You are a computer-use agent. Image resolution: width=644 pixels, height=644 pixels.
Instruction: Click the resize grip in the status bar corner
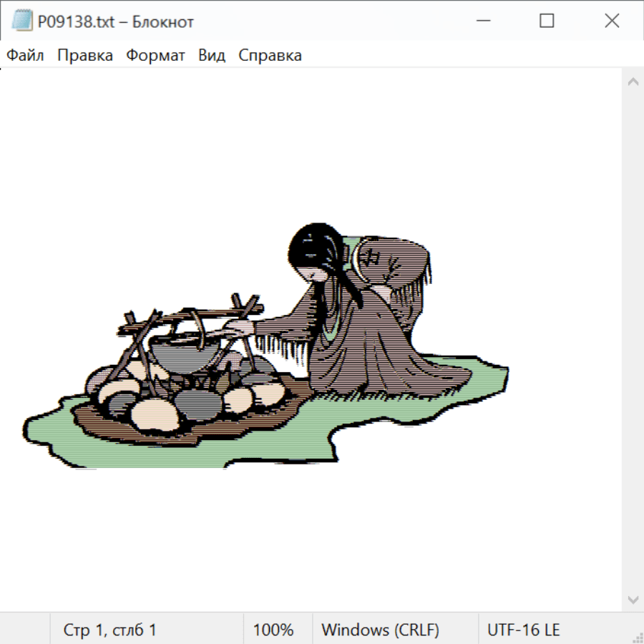point(638,638)
